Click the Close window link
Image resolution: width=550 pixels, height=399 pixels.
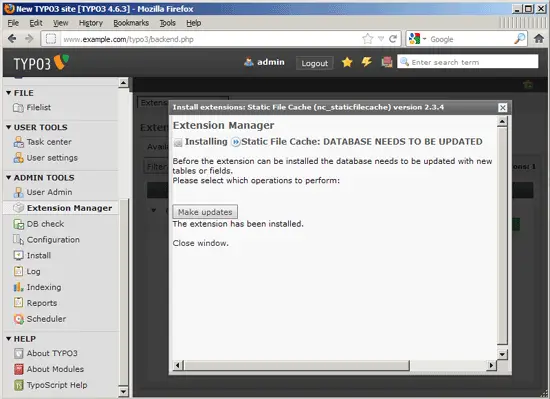pos(200,243)
